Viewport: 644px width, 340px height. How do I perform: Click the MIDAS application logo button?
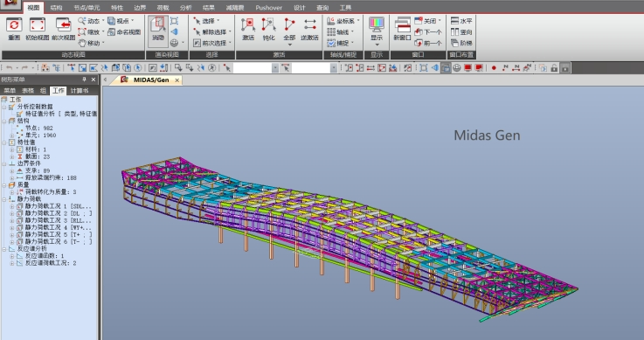pos(10,4)
